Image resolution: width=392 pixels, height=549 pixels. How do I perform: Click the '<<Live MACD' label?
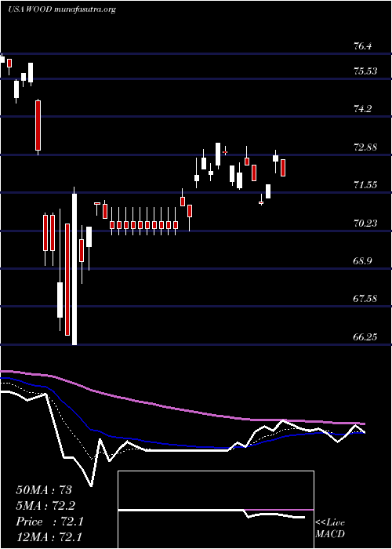point(330,529)
